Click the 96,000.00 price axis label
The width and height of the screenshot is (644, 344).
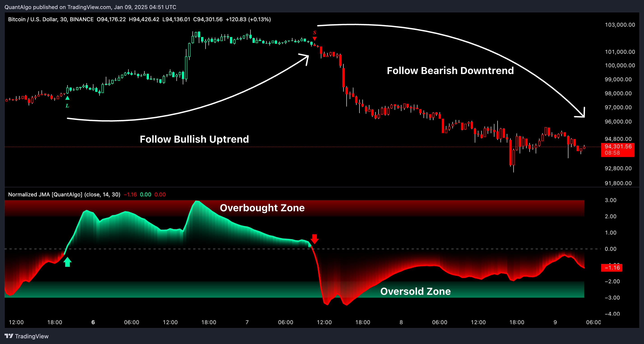coord(618,121)
